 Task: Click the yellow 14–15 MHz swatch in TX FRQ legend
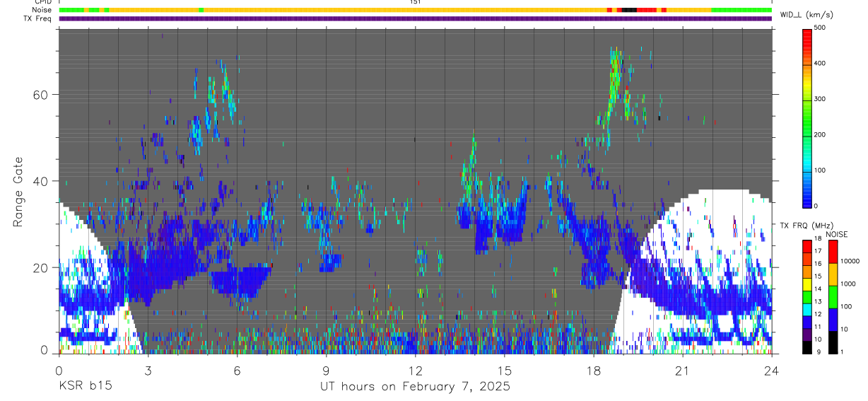(807, 283)
